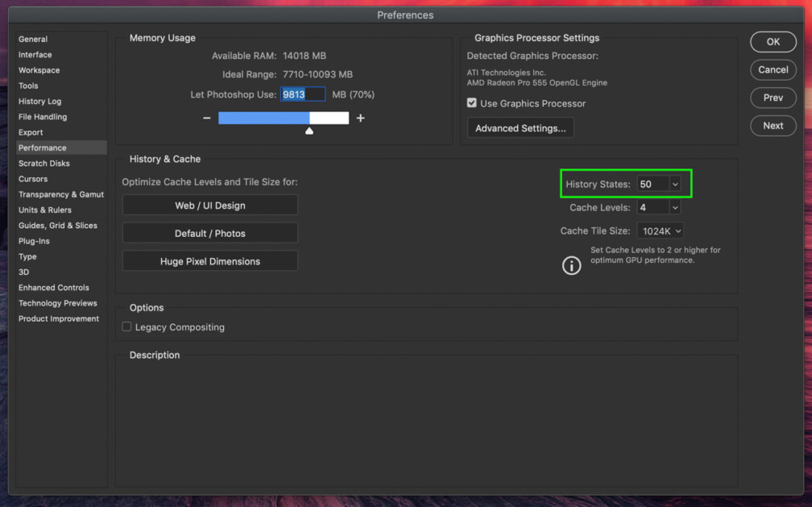Open the Cache Levels dropdown

pyautogui.click(x=675, y=208)
